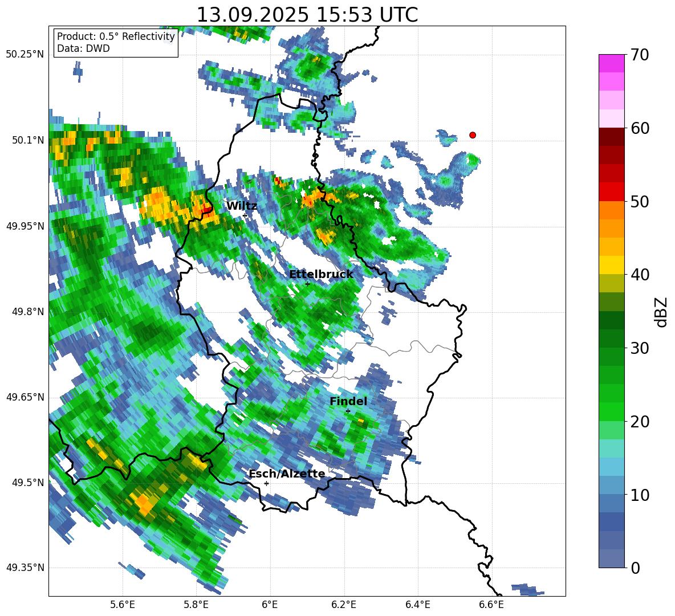The height and width of the screenshot is (616, 675).
Task: Click the red dot marker near 50.1°N
Action: (x=473, y=135)
